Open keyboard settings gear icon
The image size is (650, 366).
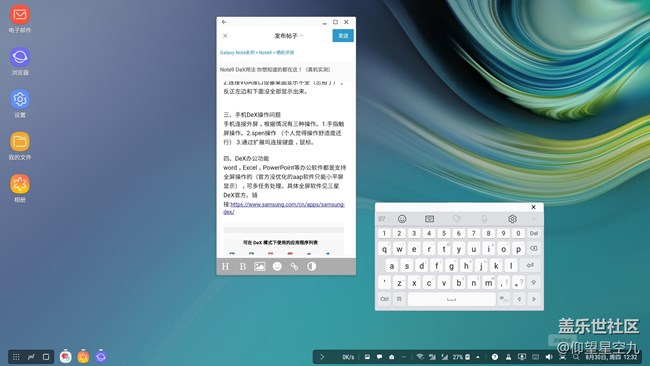click(512, 218)
